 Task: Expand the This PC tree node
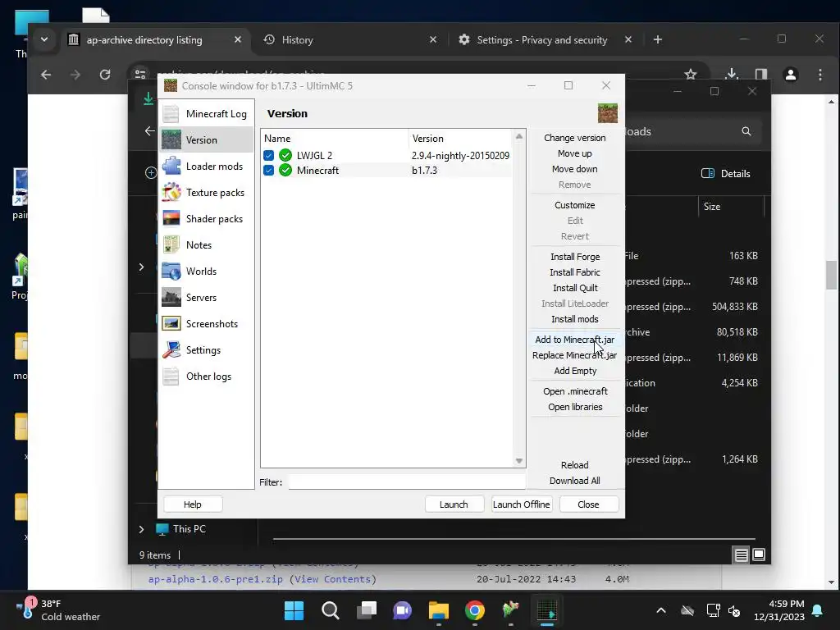click(x=141, y=529)
